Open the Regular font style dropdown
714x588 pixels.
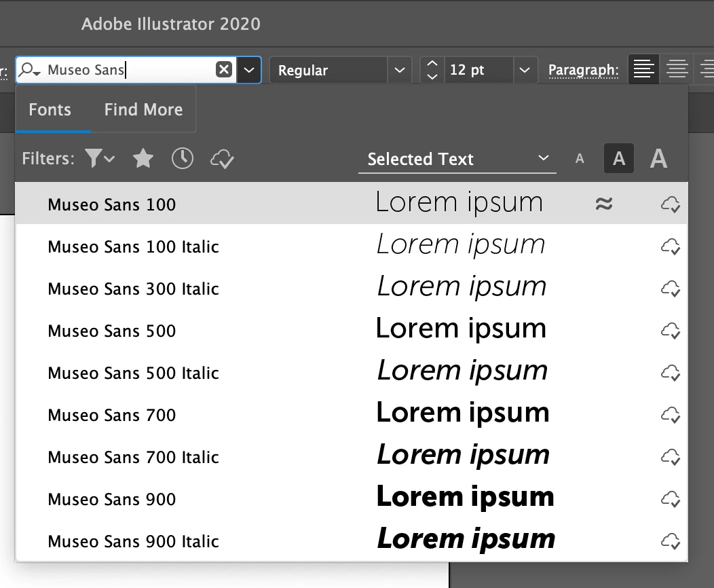(x=399, y=70)
